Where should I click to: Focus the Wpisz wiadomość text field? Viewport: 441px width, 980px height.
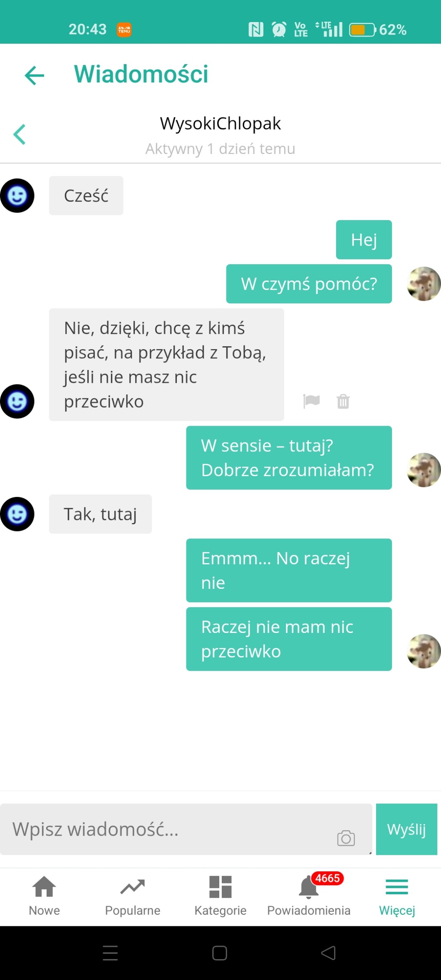[186, 829]
